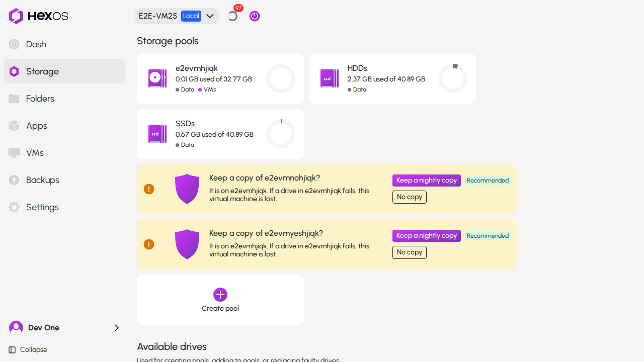This screenshot has height=362, width=644.
Task: Keep a nightly copy of e2evmyeshjiqk
Action: pos(427,236)
